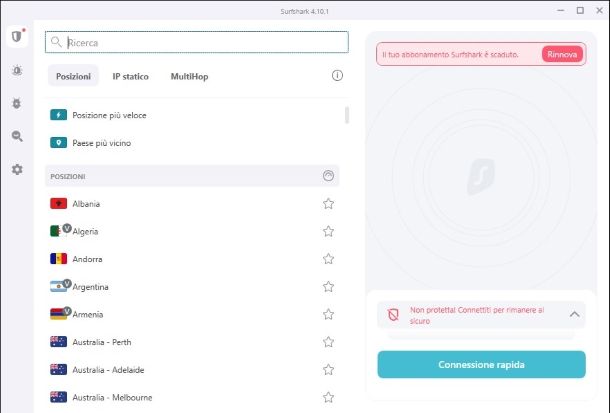Viewport: 610px width, 413px height.
Task: Click the Rinnova subscription button
Action: tap(562, 54)
